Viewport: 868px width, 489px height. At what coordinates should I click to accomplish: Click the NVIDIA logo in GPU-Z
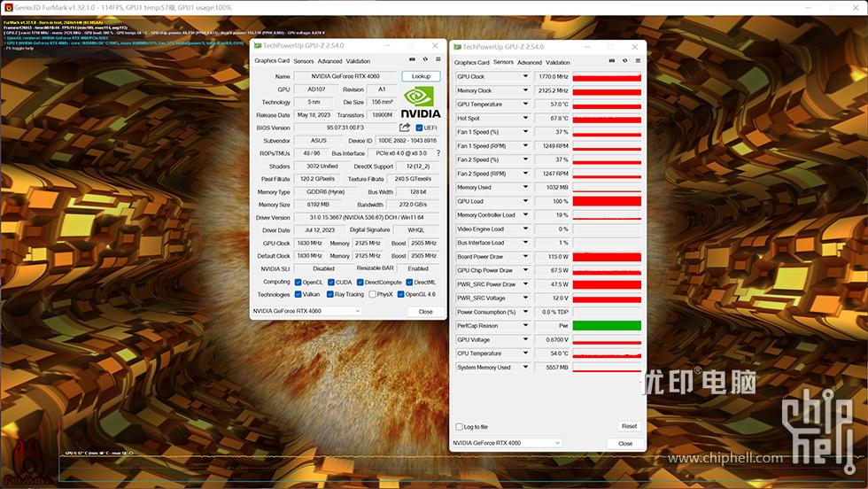421,103
